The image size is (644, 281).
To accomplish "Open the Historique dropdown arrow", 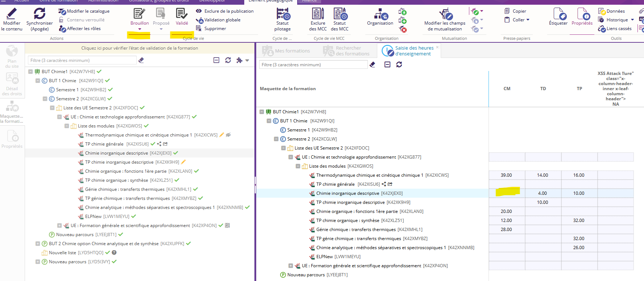I will (x=632, y=20).
